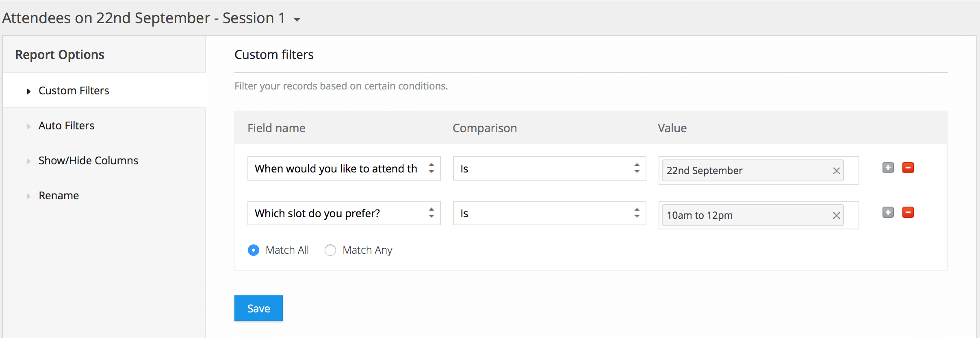Click the Value column header
The image size is (980, 338).
tap(672, 128)
